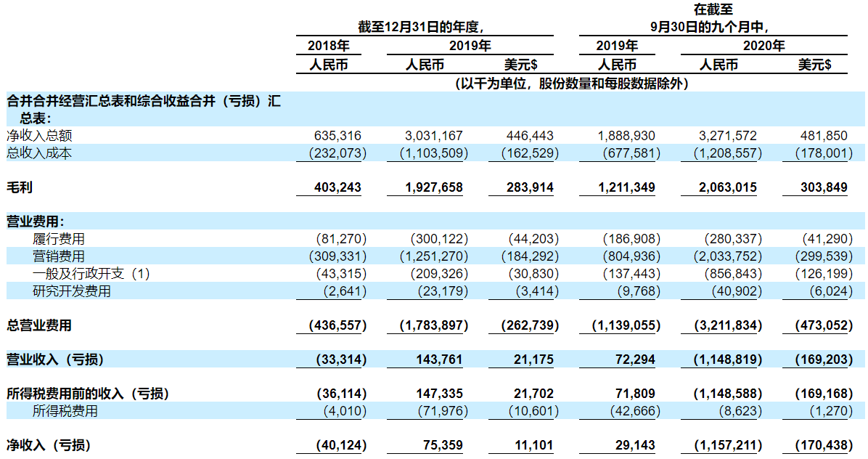Click the cell showing (1,103,509)
The height and width of the screenshot is (459, 868).
click(434, 153)
